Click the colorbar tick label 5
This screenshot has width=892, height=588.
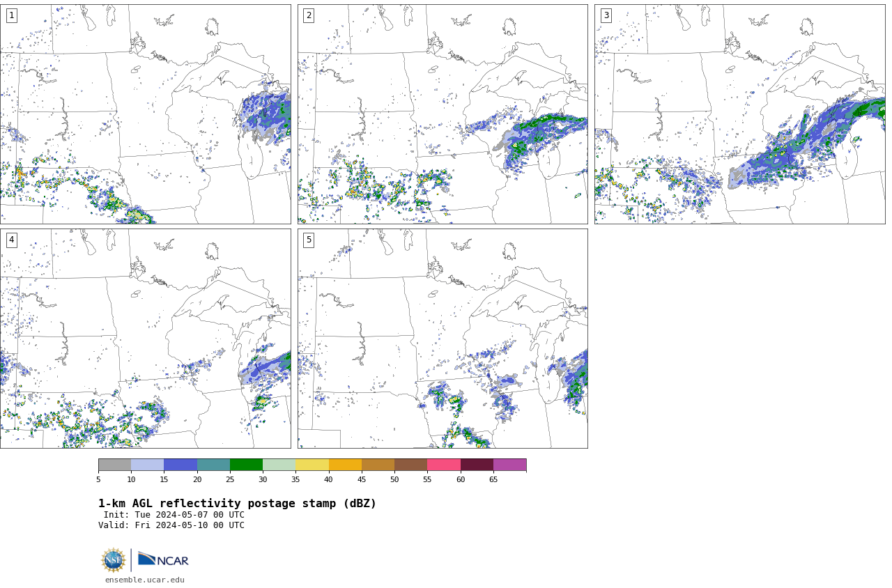(98, 479)
